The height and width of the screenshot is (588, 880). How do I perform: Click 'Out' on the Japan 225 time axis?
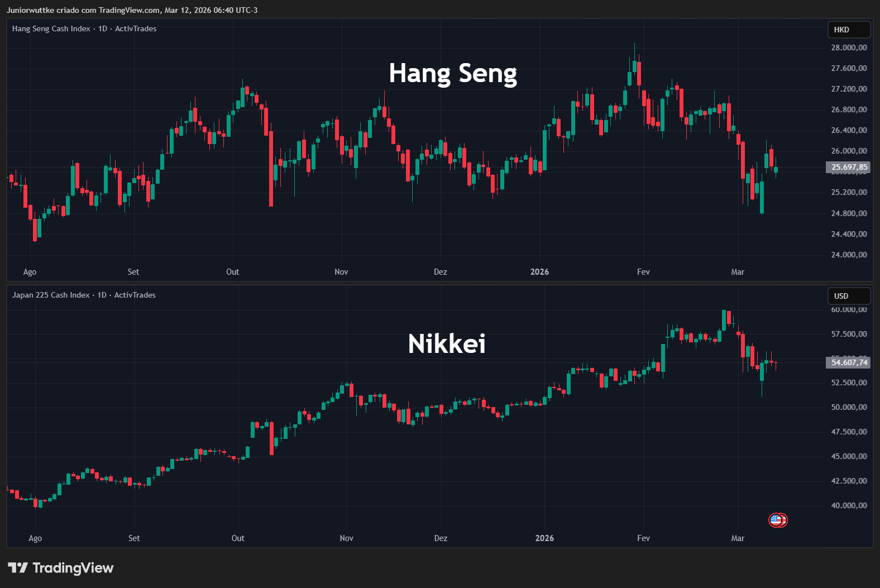pos(238,538)
